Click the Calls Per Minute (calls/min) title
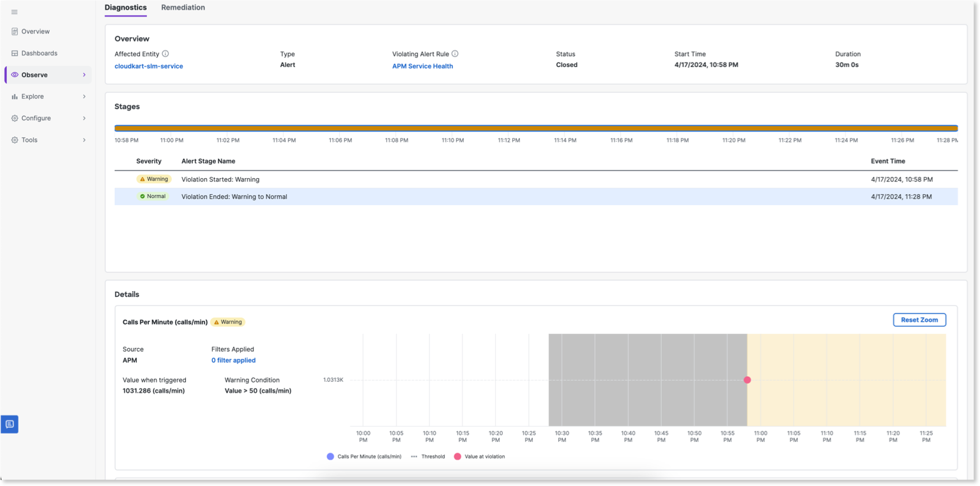This screenshot has height=486, width=980. pos(165,323)
